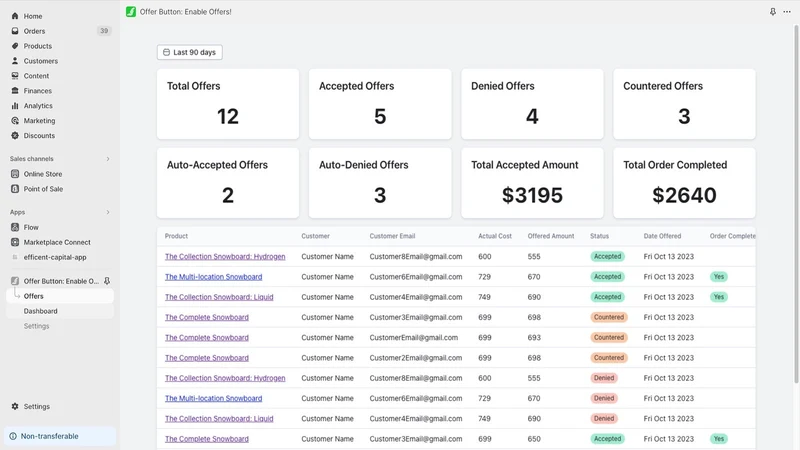Click the Date Offered column header

pyautogui.click(x=662, y=236)
